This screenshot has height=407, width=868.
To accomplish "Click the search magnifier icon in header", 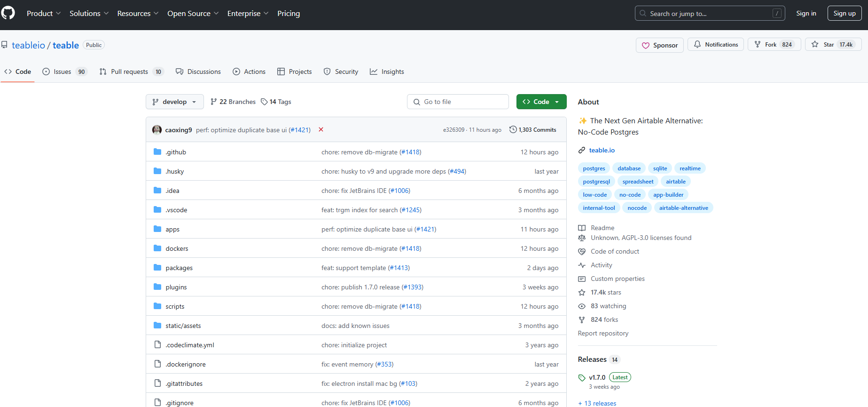I will (x=643, y=13).
